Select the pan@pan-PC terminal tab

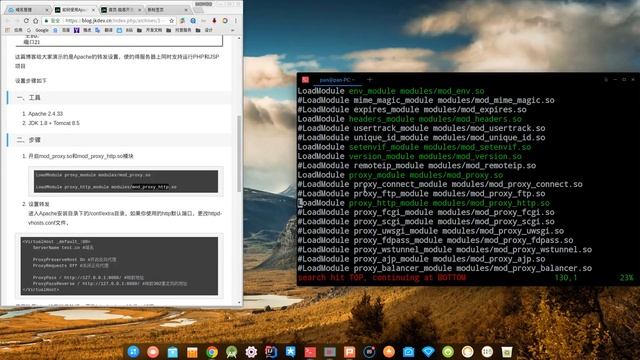[337, 80]
